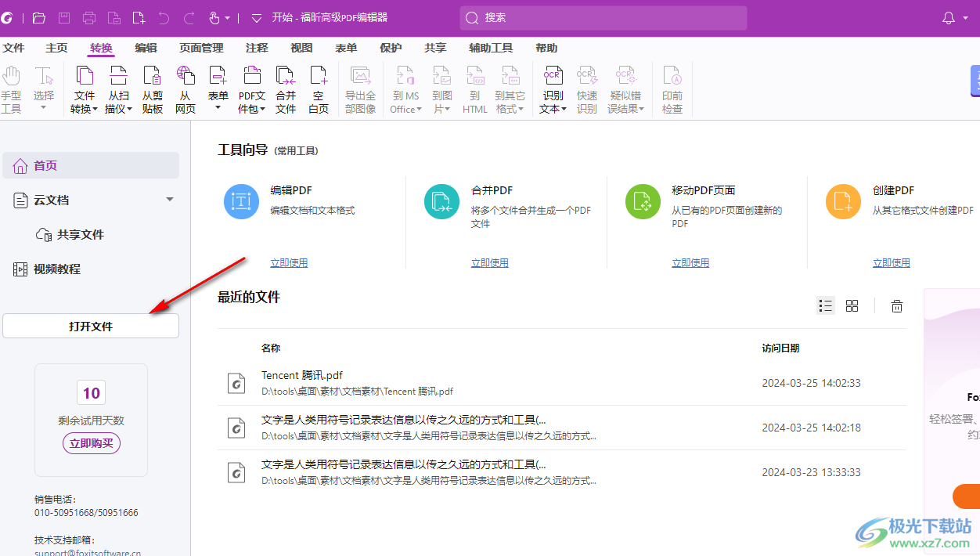Open the recent file accessed 2024-03-23 13:33:33
Viewport: 980px width, 556px height.
[561, 472]
